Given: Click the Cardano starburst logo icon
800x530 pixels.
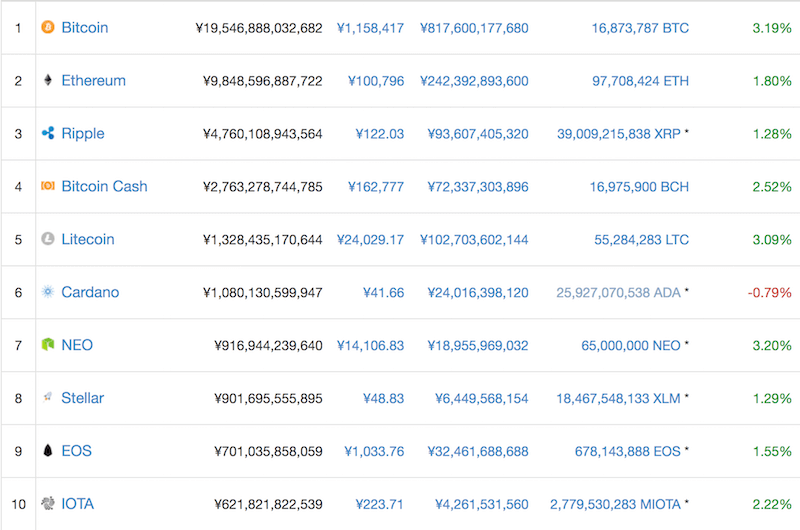Looking at the screenshot, I should click(47, 292).
